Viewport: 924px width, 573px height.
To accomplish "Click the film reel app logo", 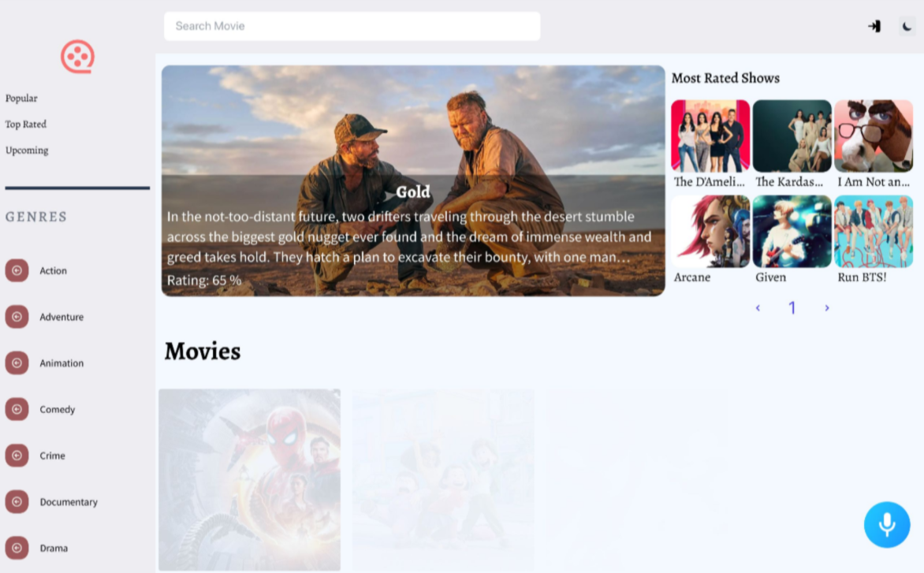I will click(x=77, y=57).
